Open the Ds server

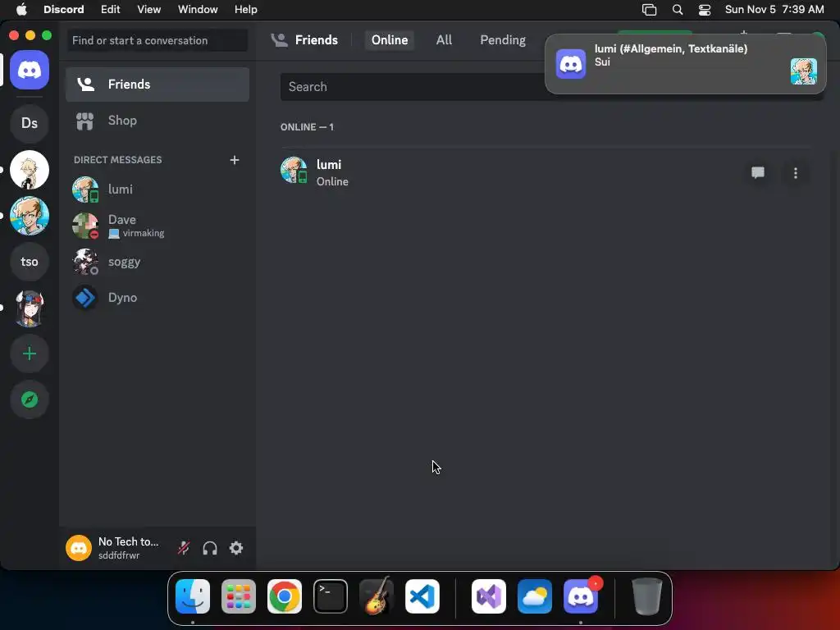30,123
